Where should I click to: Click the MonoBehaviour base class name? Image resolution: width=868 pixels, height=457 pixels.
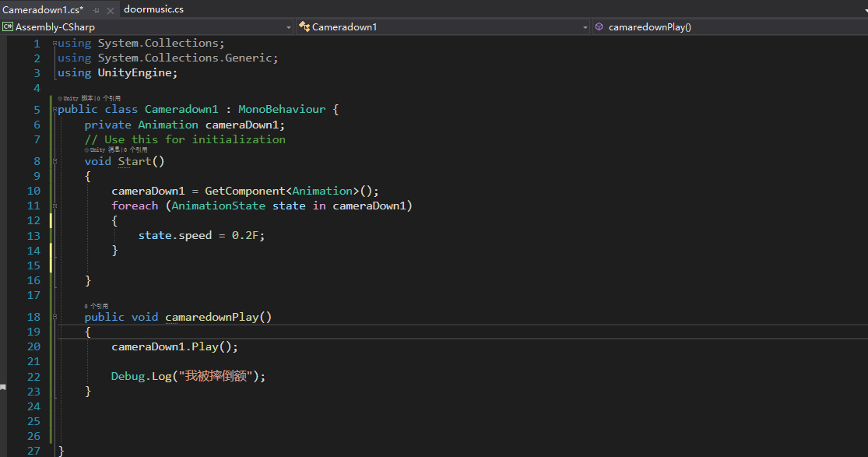tap(282, 109)
